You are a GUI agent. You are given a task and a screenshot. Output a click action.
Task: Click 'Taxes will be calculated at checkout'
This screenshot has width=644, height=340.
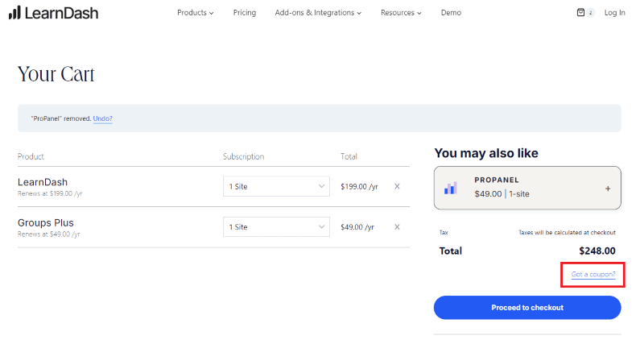[x=567, y=233]
